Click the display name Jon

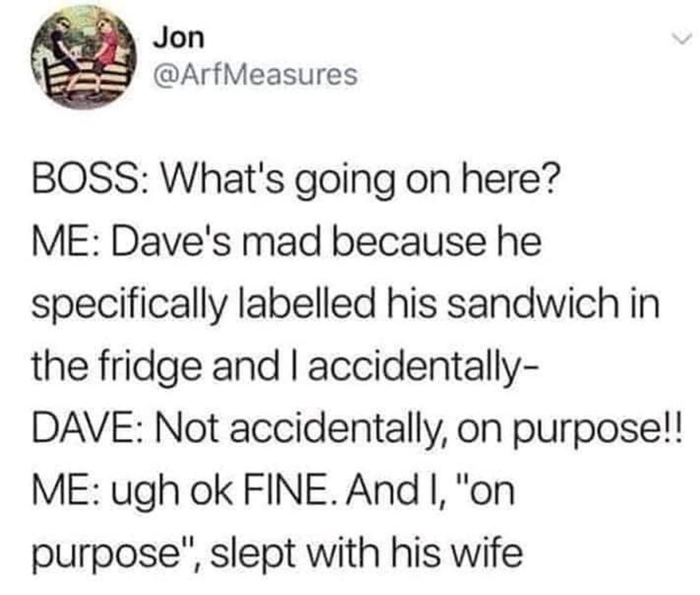178,38
